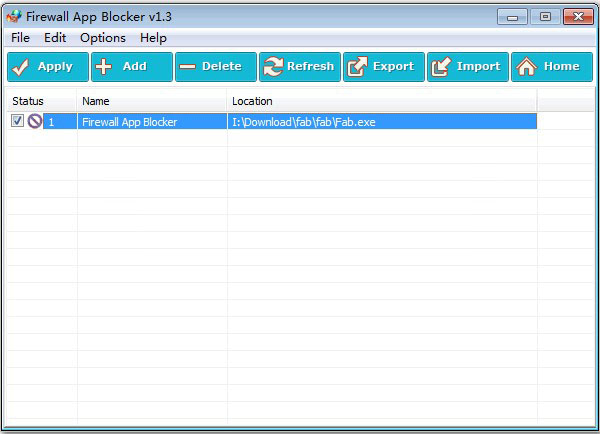
Task: Open the Edit menu
Action: coord(55,38)
